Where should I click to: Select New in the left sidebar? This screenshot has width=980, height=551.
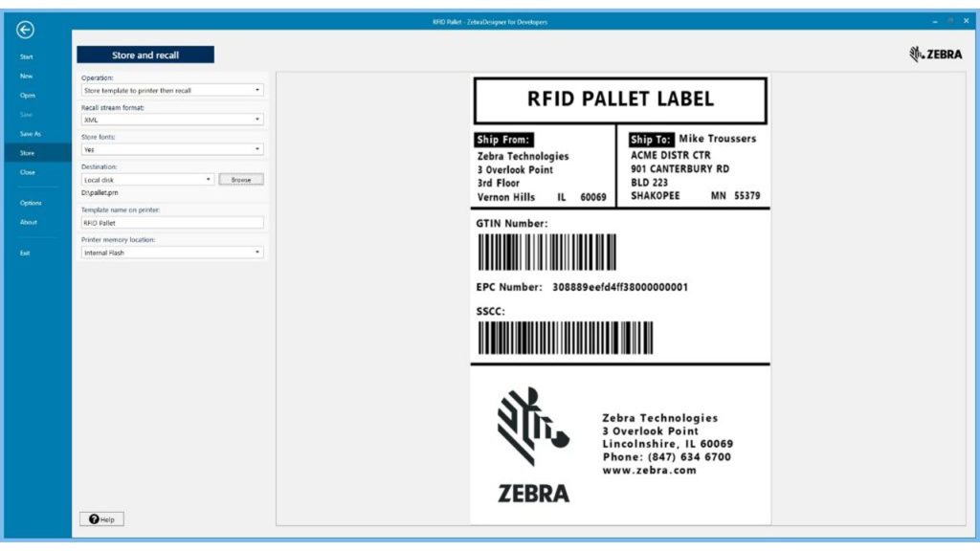click(x=27, y=76)
